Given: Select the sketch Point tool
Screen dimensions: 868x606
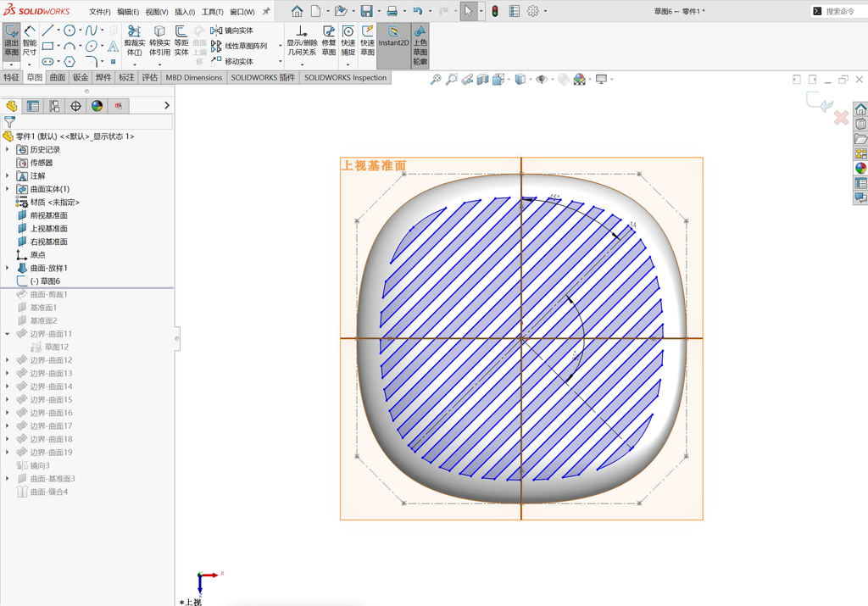Looking at the screenshot, I should pos(113,61).
